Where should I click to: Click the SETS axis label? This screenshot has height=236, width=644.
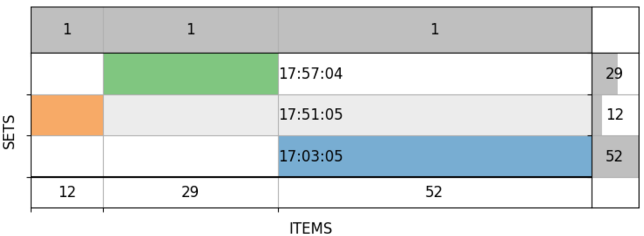pos(9,132)
